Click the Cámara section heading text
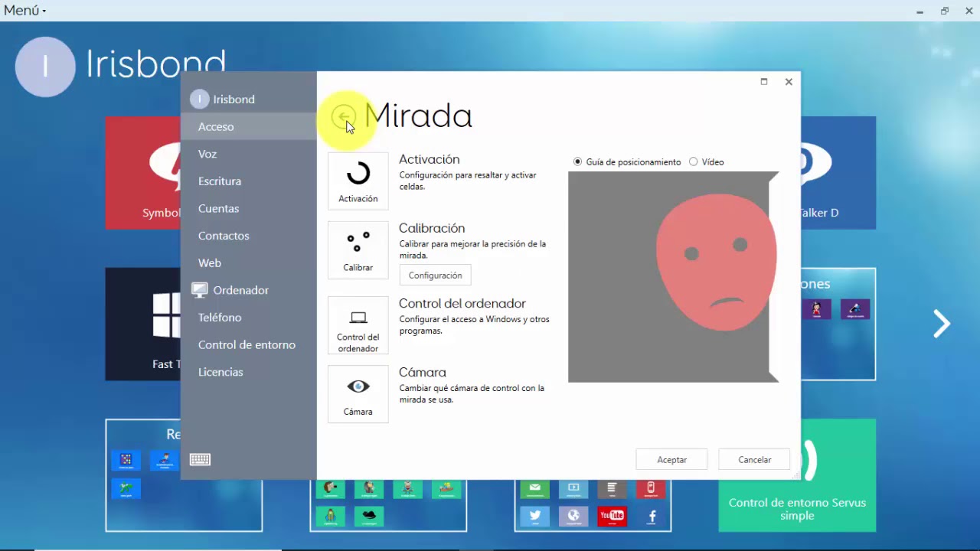 (423, 372)
